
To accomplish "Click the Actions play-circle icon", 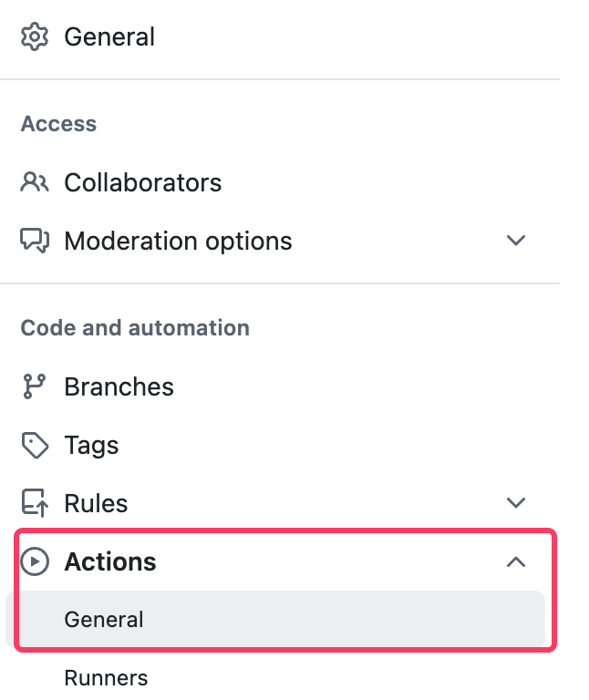I will 35,561.
